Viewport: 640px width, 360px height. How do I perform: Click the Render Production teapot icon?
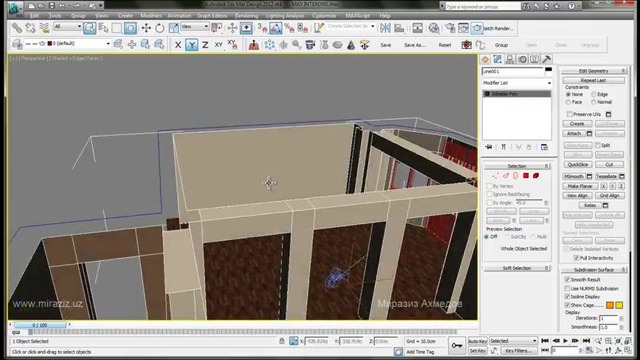point(477,28)
